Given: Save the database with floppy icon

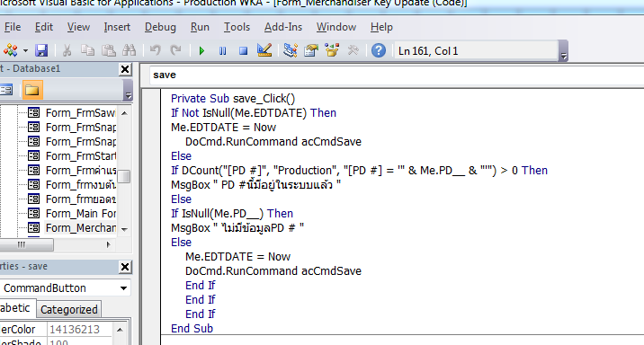Looking at the screenshot, I should (41, 51).
